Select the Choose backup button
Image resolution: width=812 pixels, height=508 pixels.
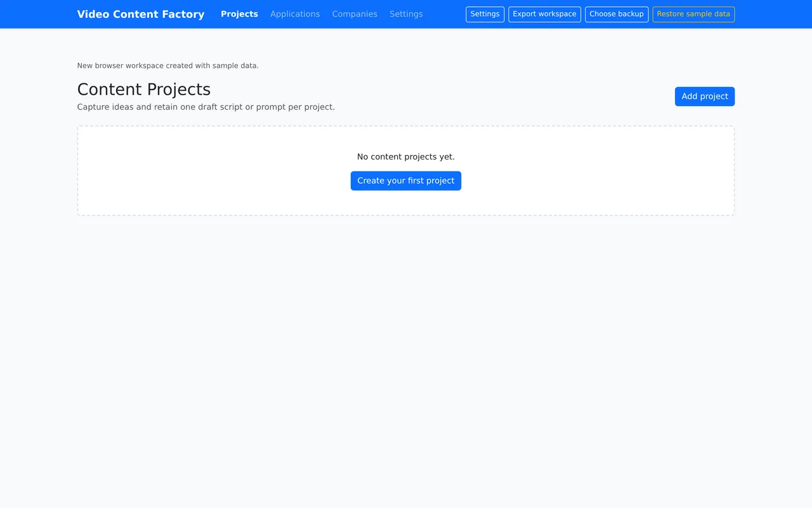(x=617, y=14)
